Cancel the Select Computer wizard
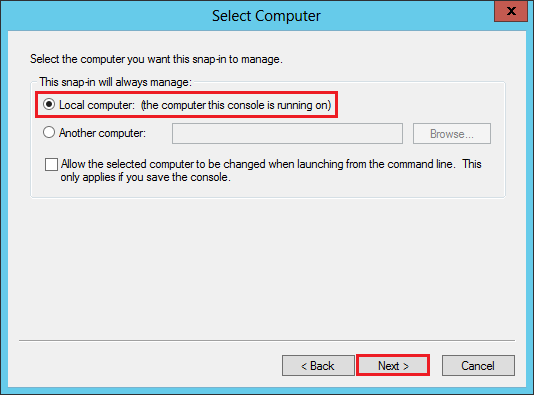 tap(478, 366)
